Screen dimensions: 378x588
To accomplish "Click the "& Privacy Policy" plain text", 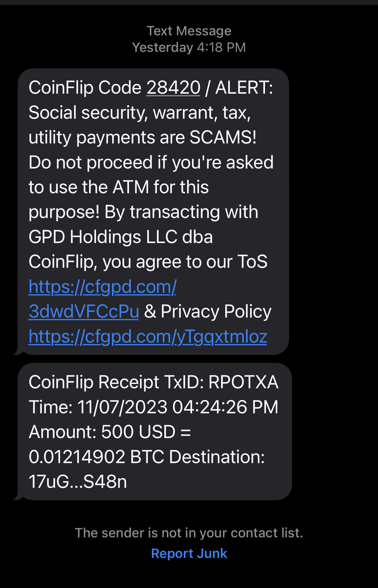I will point(208,311).
